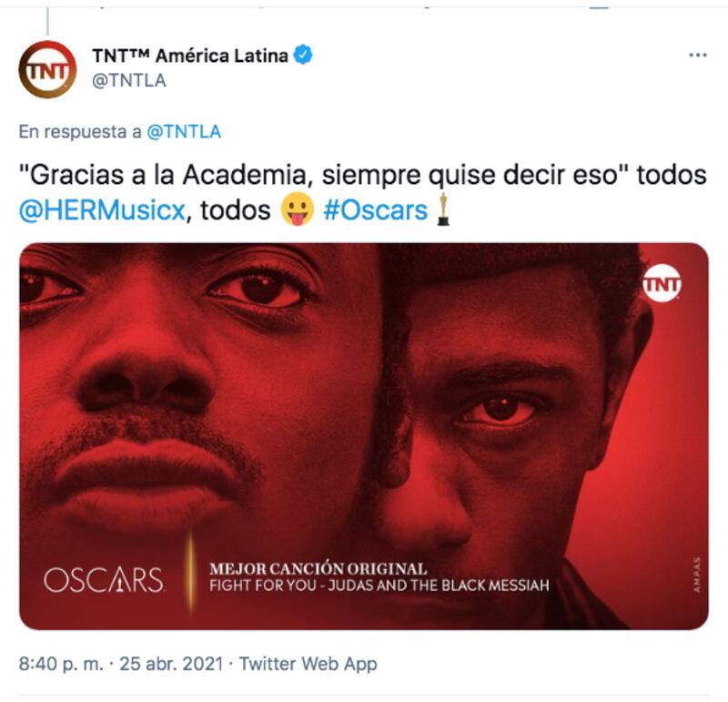Open the #Oscars hashtag
The image size is (728, 702).
(375, 210)
